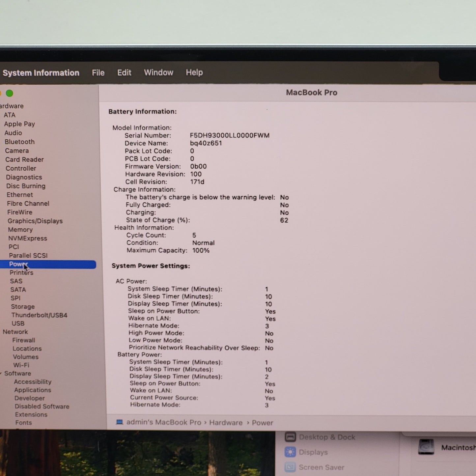
Task: Select the Network category
Action: 15,332
